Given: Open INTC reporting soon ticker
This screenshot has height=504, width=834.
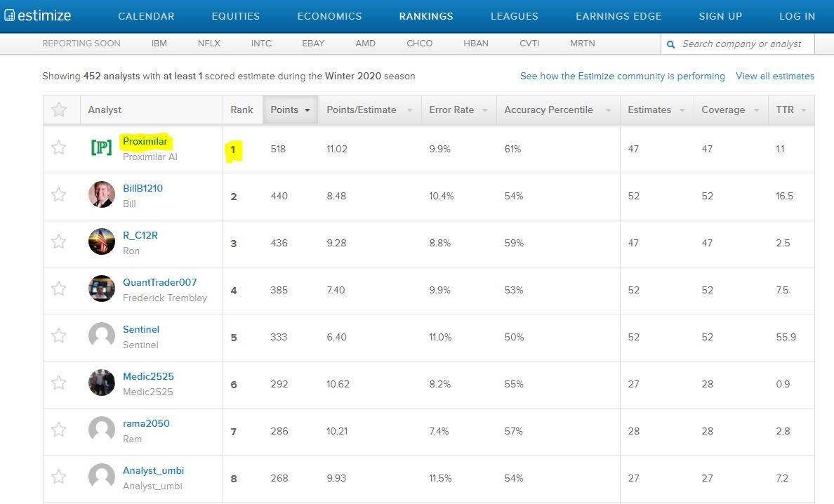Looking at the screenshot, I should click(261, 44).
